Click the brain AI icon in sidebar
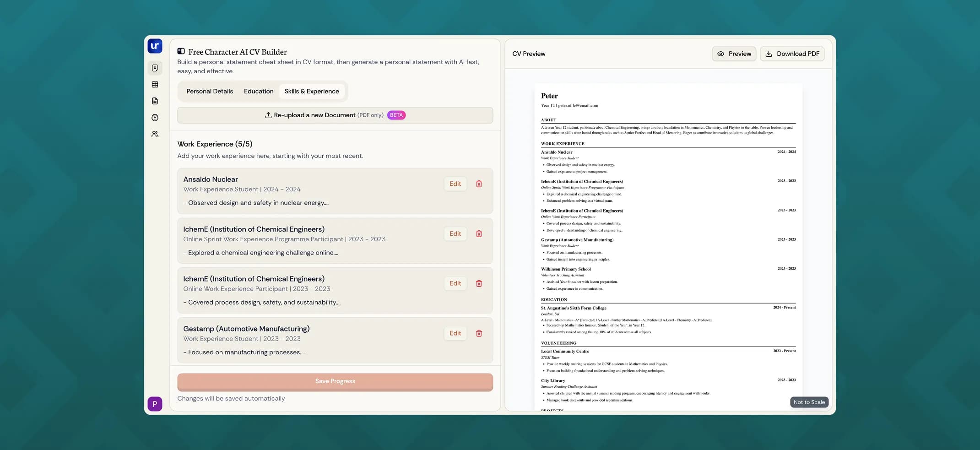 [x=155, y=117]
